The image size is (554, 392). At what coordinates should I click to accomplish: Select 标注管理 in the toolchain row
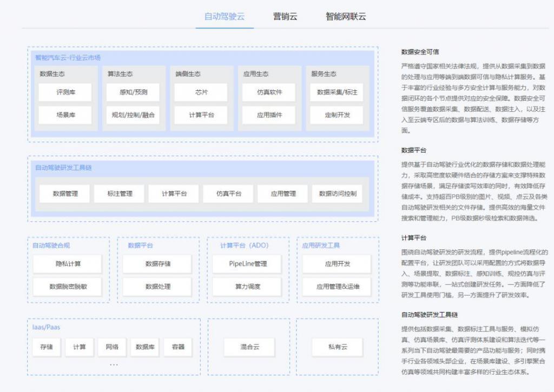120,194
